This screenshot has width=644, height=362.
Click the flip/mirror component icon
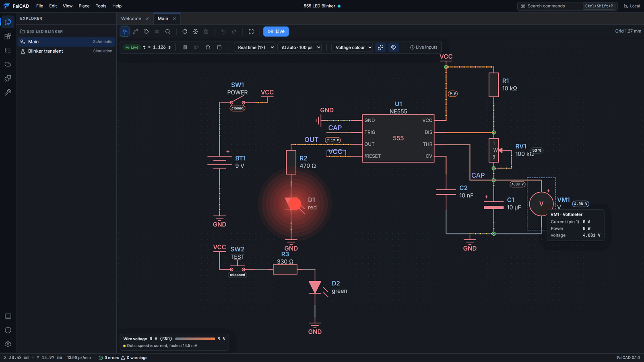(196, 31)
